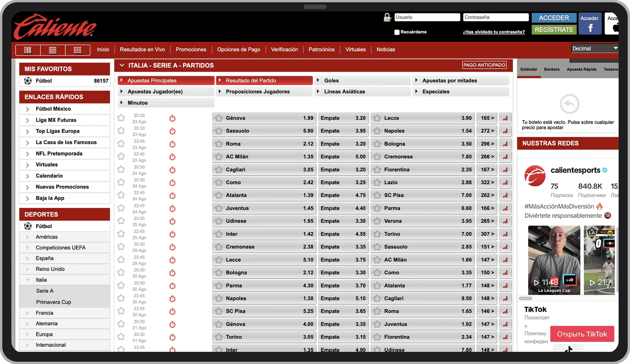630x364 pixels.
Task: Log in with the Facebook icon
Action: pyautogui.click(x=590, y=24)
